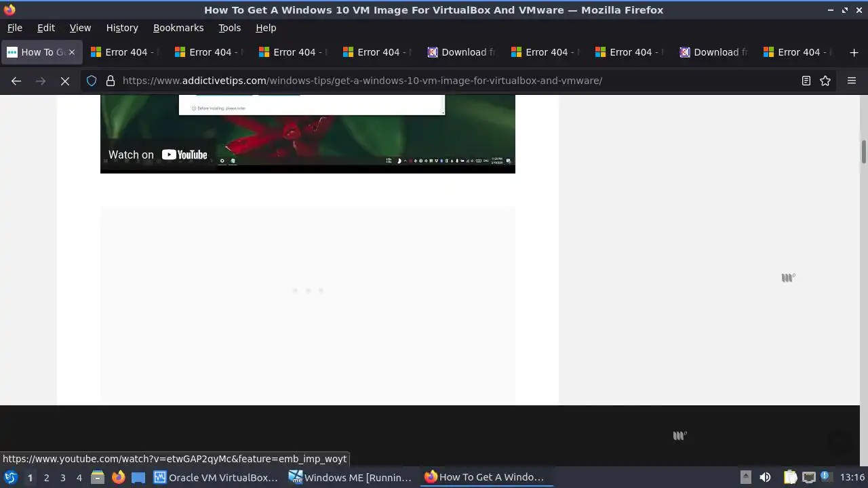868x488 pixels.
Task: Open the File menu
Action: point(14,28)
